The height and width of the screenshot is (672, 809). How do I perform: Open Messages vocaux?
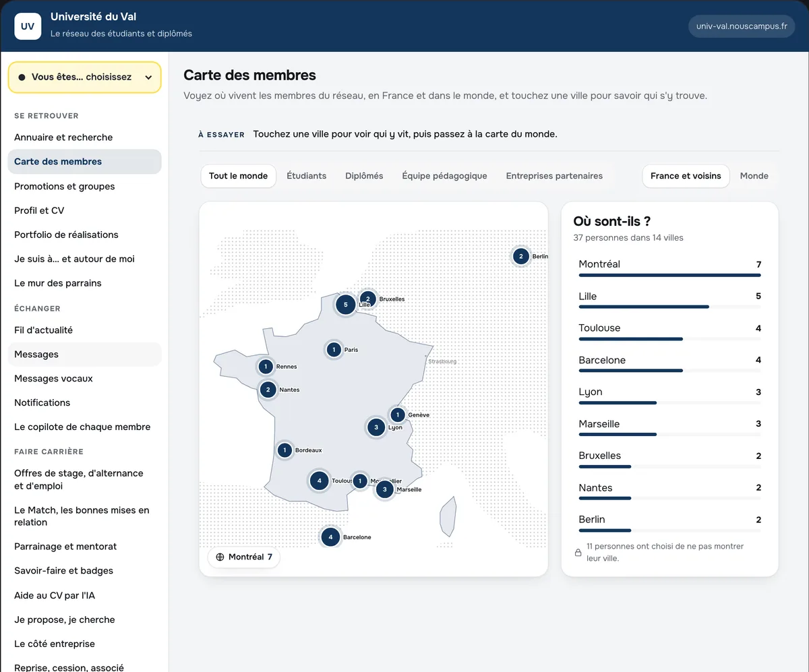[84, 378]
